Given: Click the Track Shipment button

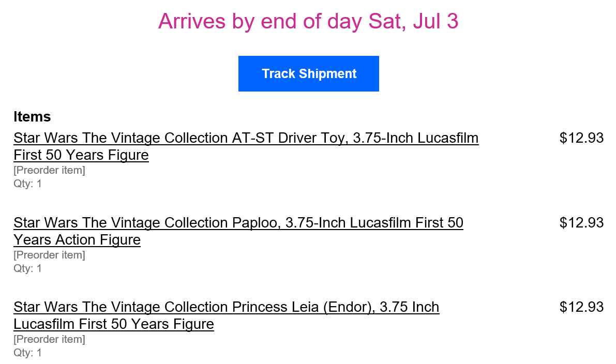Looking at the screenshot, I should 309,74.
